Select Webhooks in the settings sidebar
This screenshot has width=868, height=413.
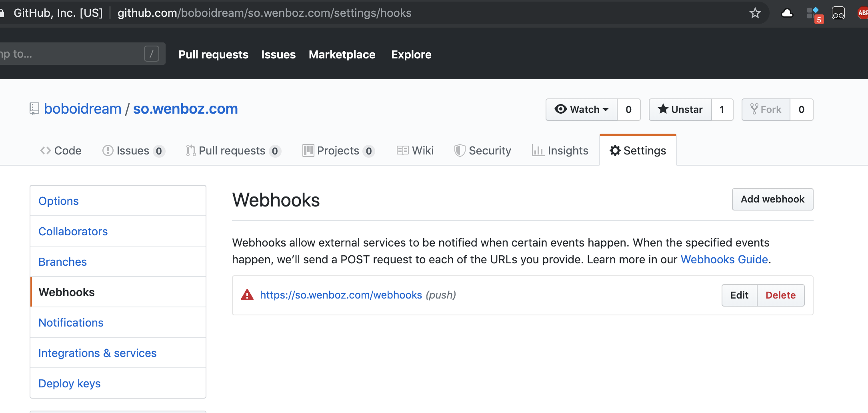click(118, 292)
